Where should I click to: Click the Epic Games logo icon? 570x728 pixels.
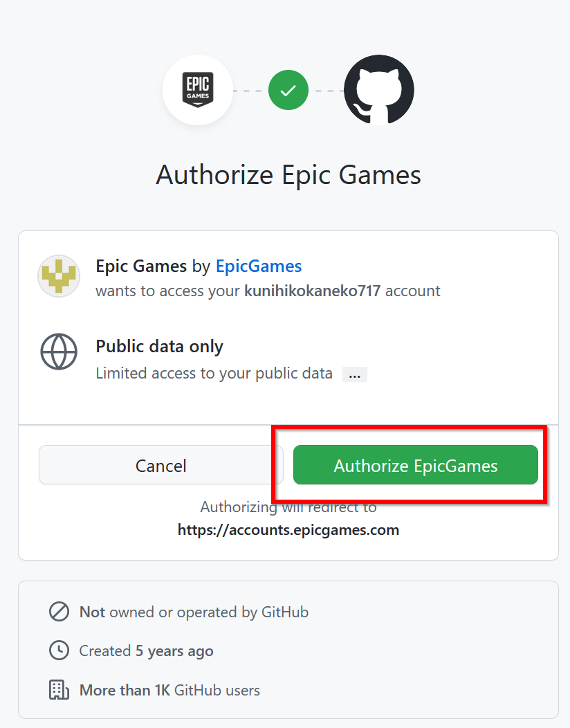(198, 90)
